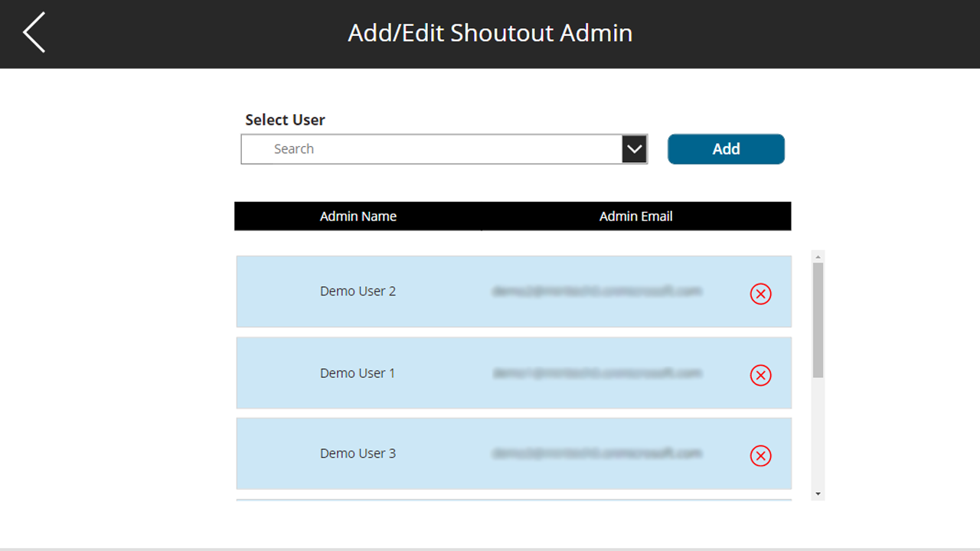This screenshot has width=980, height=551.
Task: Click the Admin Email column header
Action: (x=635, y=217)
